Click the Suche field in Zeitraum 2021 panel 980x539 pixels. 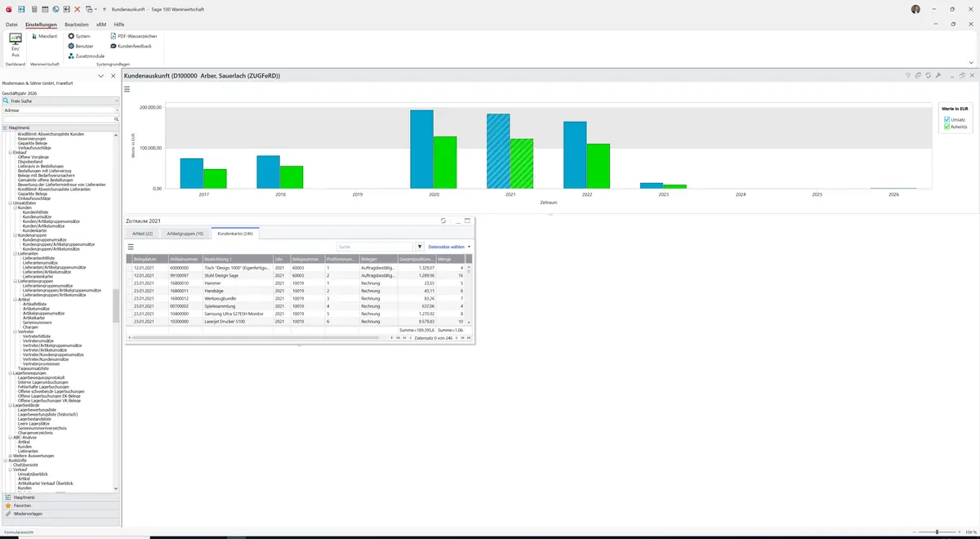[375, 246]
